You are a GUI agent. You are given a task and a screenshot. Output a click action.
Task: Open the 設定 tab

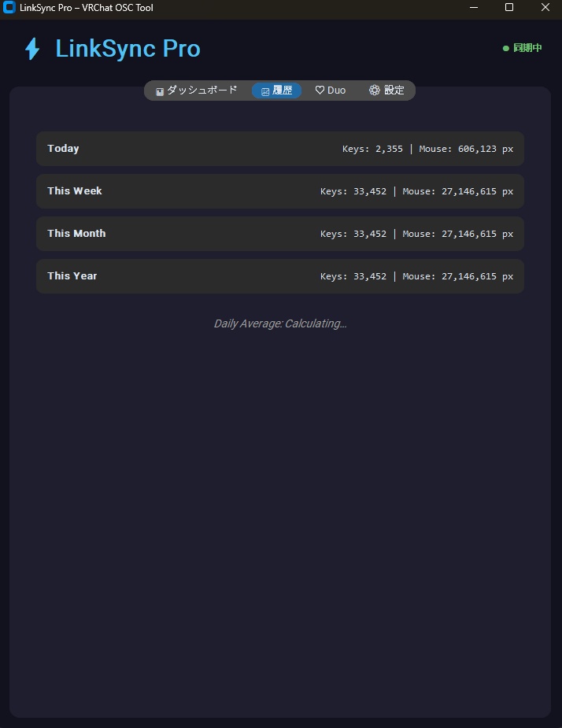(x=384, y=90)
